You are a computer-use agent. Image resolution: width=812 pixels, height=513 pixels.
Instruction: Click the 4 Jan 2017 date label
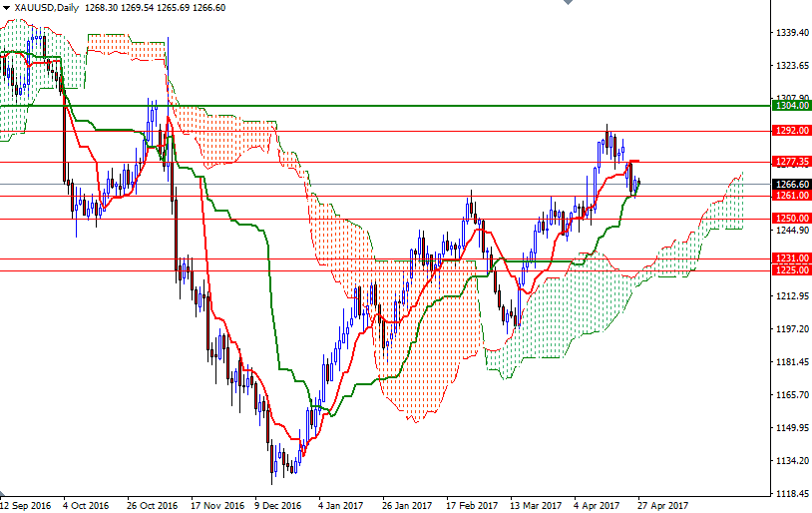point(341,506)
